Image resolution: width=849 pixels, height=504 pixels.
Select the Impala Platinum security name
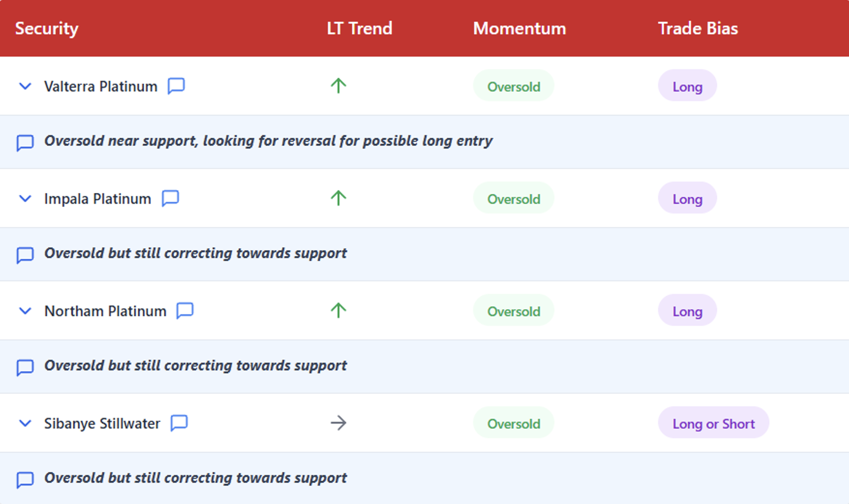pos(98,199)
